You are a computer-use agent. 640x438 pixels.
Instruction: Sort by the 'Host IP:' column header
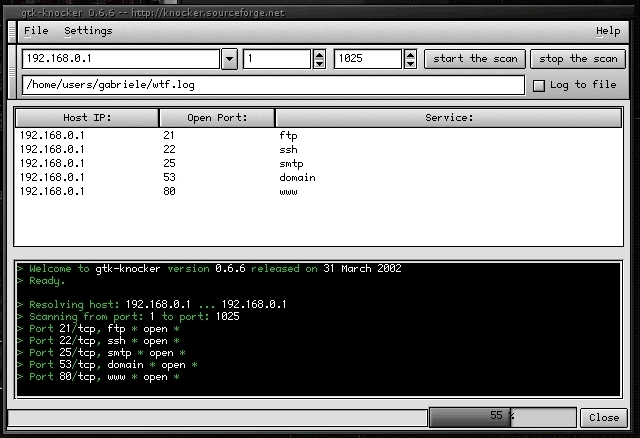[87, 118]
